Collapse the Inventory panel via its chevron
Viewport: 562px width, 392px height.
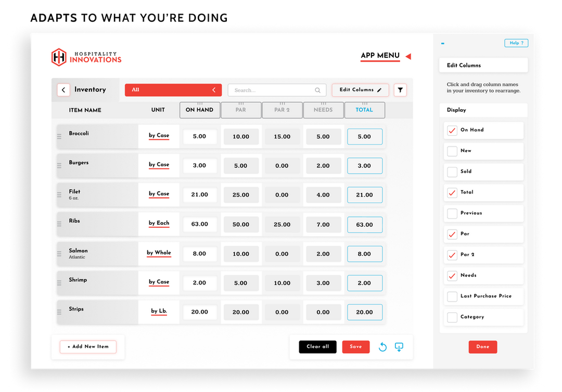(x=63, y=90)
